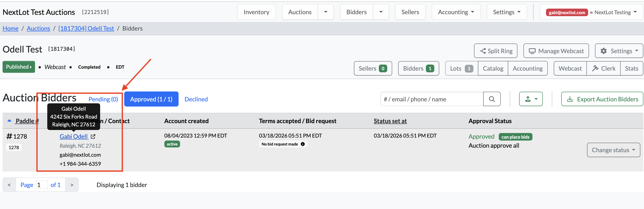Open the Clerk gavel tab

[x=603, y=68]
